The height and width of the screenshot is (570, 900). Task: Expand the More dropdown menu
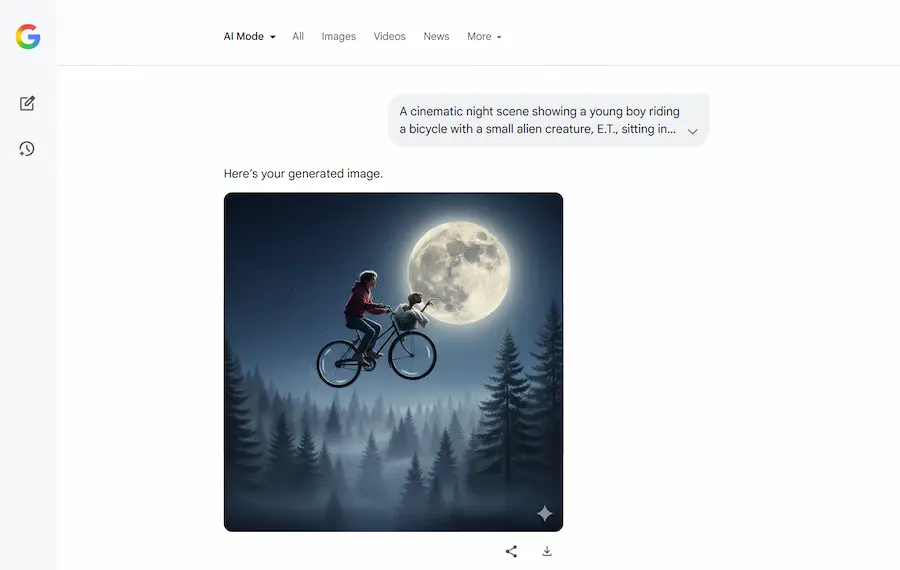pyautogui.click(x=484, y=37)
